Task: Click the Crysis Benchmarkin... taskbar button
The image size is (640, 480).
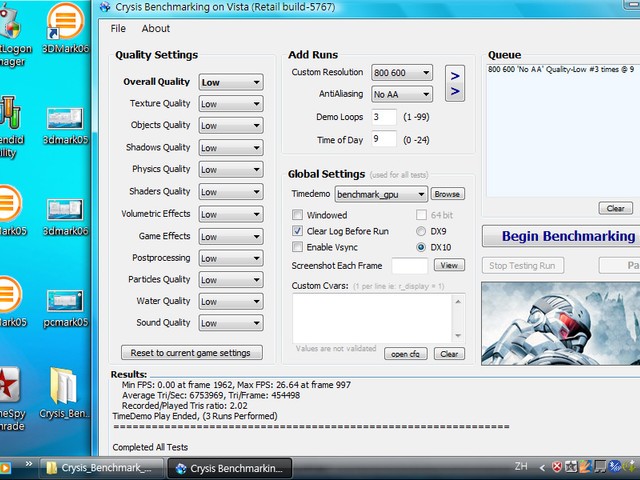Action: [230, 468]
